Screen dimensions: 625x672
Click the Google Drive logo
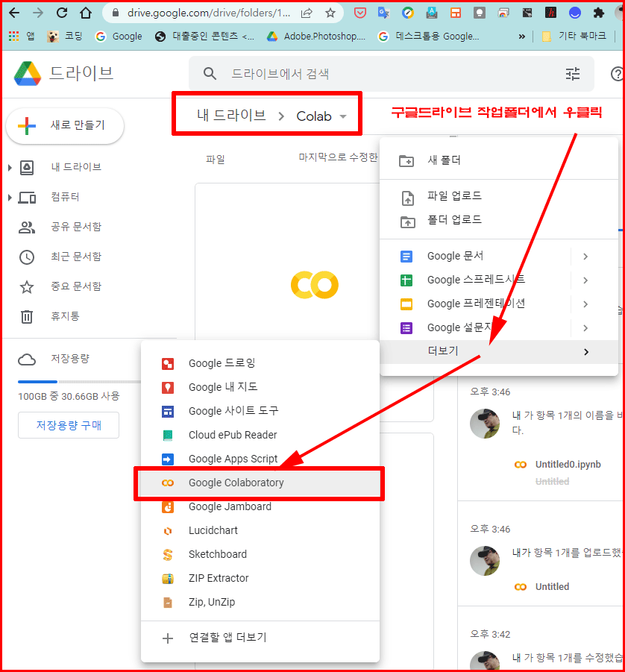tap(28, 73)
